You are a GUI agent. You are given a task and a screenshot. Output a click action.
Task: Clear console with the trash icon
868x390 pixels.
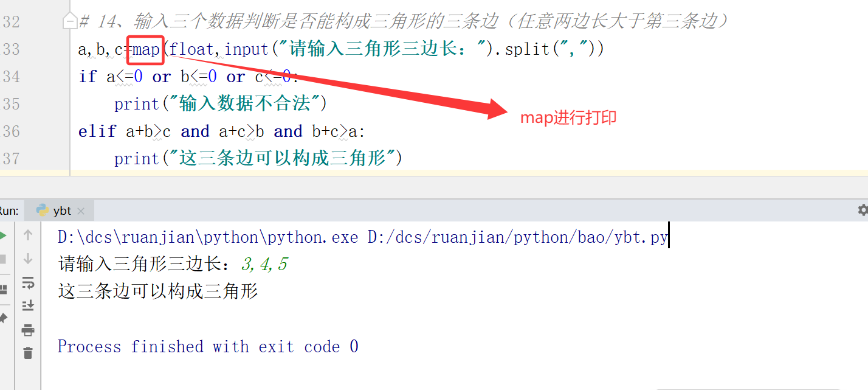click(28, 353)
